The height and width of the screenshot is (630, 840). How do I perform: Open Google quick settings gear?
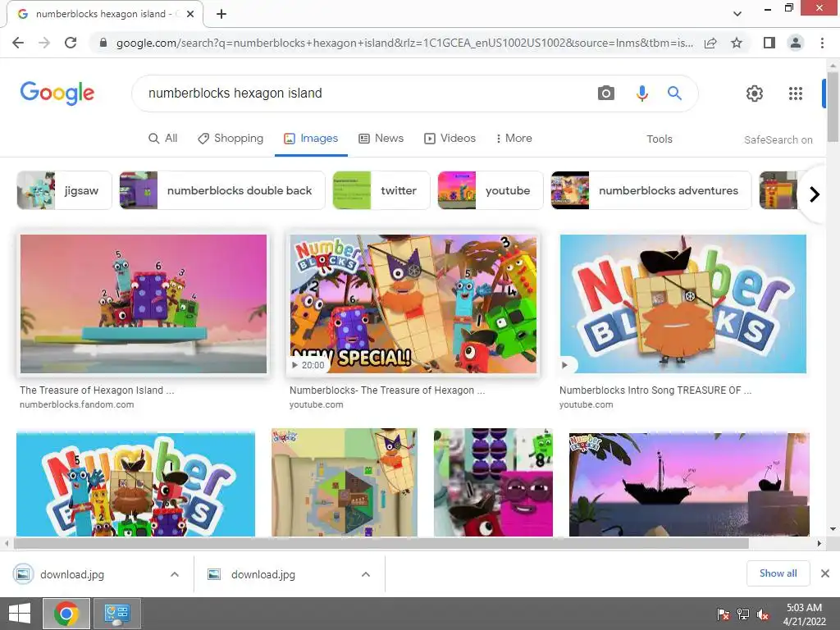[755, 94]
